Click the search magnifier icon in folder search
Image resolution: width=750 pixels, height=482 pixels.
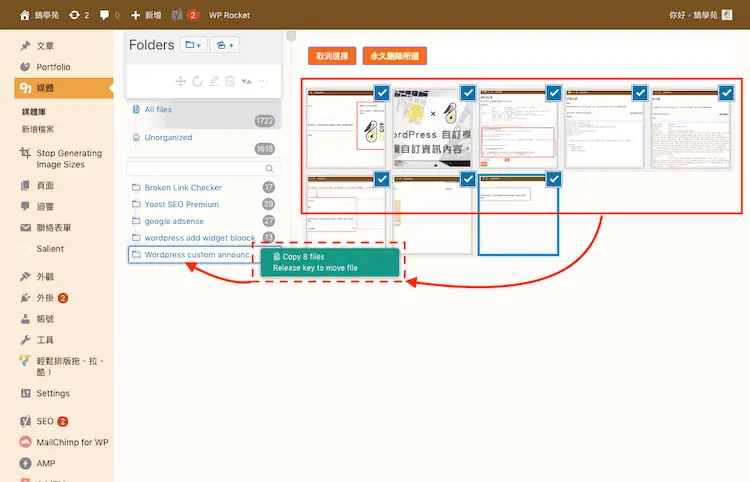coord(269,168)
